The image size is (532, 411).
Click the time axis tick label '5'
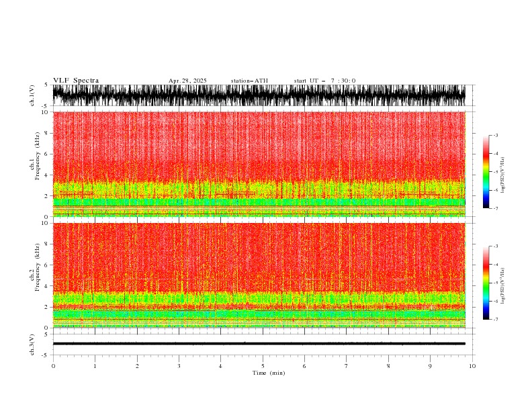(263, 366)
